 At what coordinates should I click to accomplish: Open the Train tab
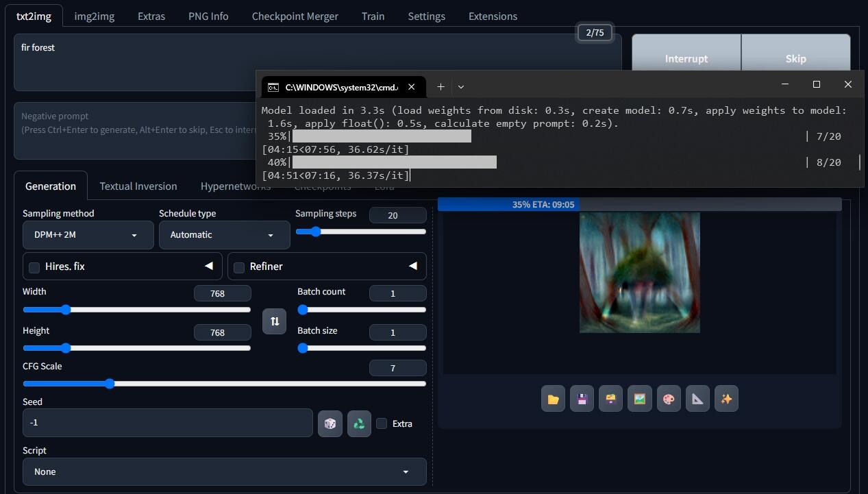pyautogui.click(x=373, y=16)
